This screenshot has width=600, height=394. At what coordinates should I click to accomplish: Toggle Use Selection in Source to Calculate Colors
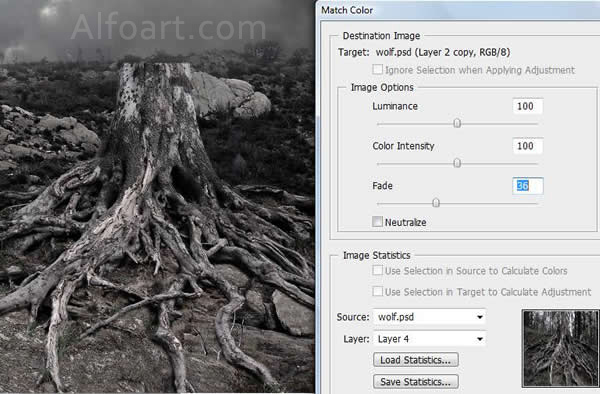377,270
